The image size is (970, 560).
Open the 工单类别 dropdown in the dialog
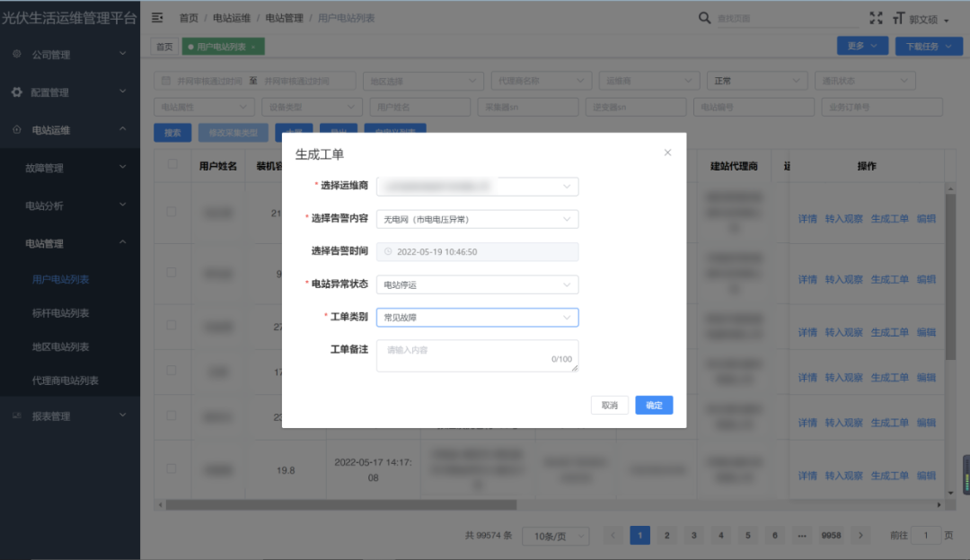click(476, 317)
